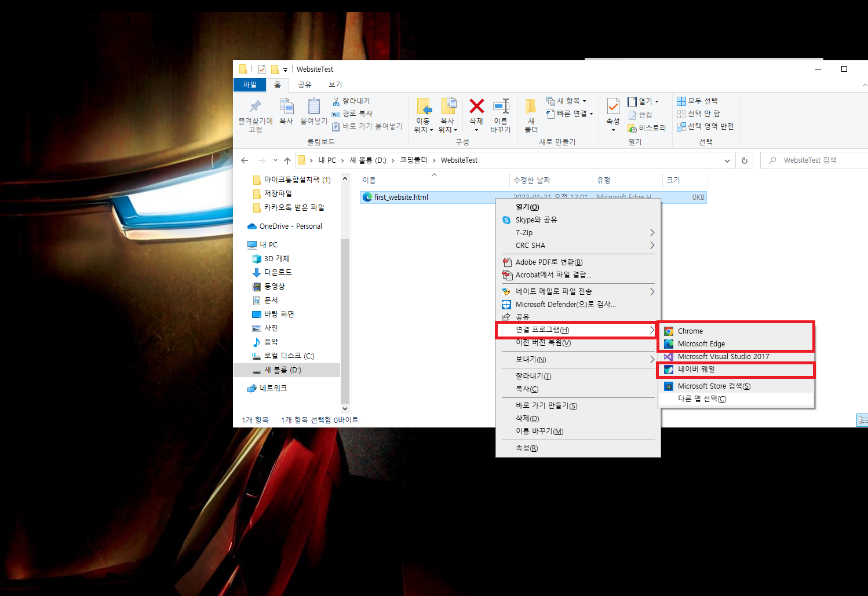Open with 네이버 웨일 from the submenu
The width and height of the screenshot is (868, 596).
point(736,369)
